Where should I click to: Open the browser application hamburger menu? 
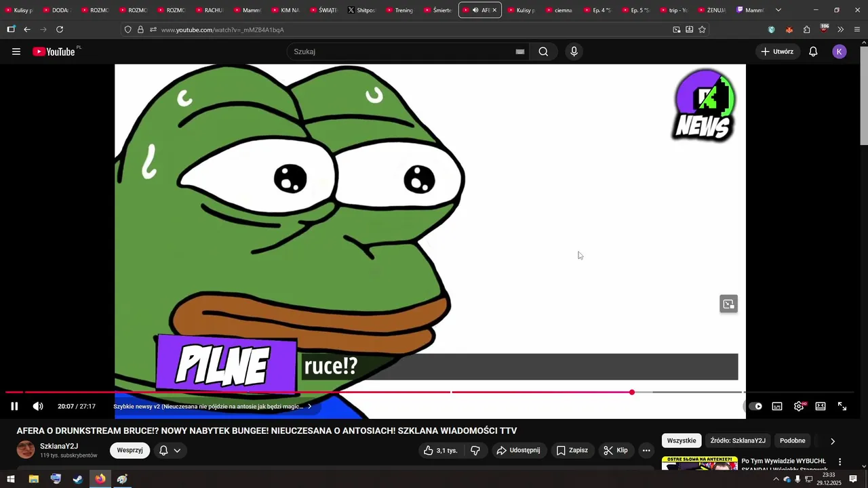click(857, 30)
